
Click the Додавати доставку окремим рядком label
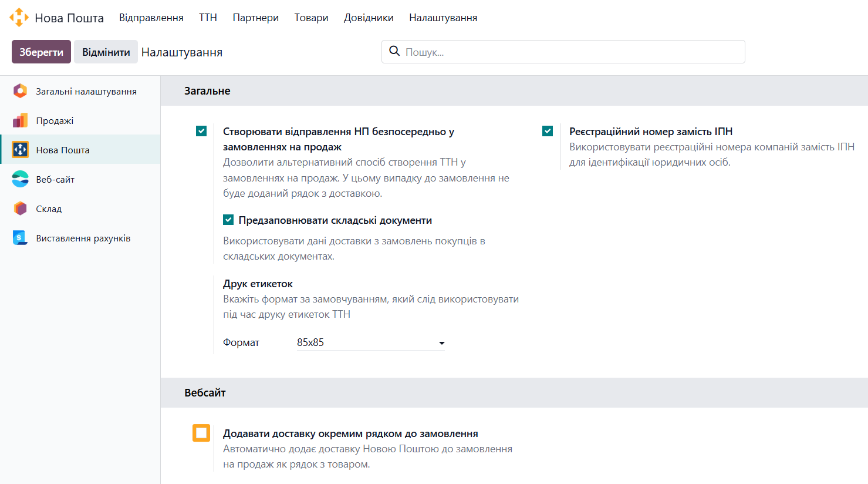[350, 433]
